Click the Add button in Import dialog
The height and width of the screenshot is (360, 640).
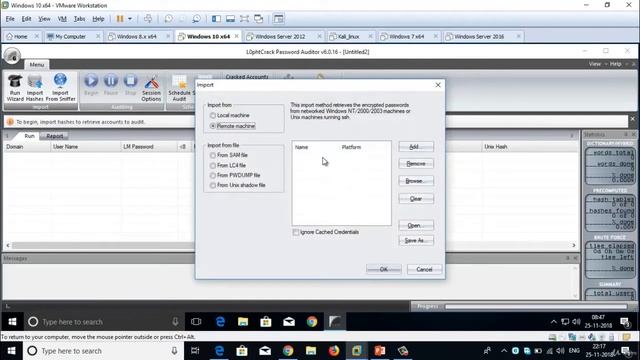[416, 147]
